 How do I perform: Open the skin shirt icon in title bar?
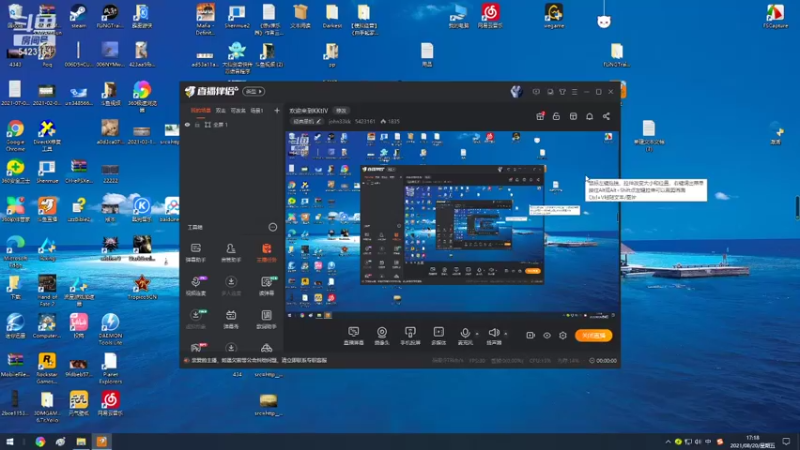(x=562, y=92)
